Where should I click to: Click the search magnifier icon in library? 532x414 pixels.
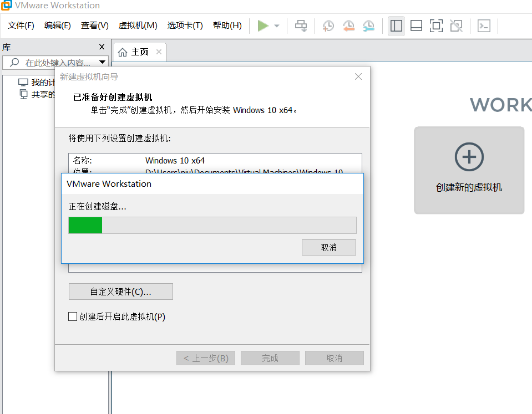click(14, 63)
